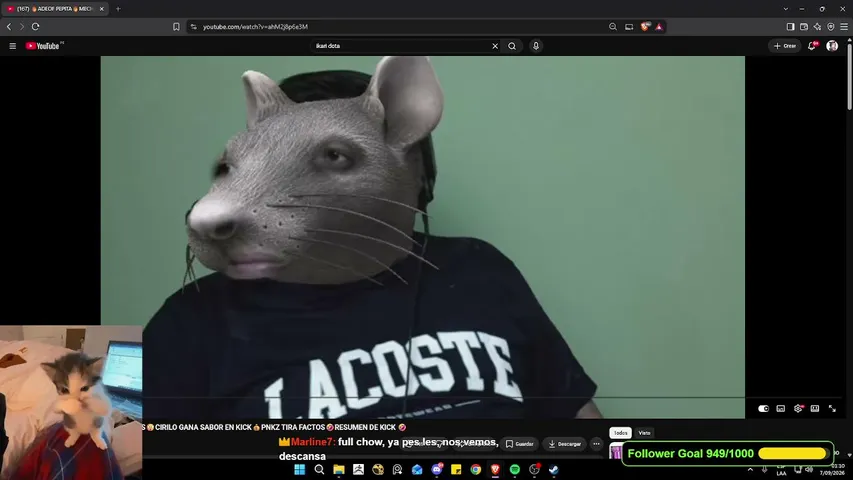Enter fullscreen in the video player
This screenshot has width=853, height=480.
(832, 409)
